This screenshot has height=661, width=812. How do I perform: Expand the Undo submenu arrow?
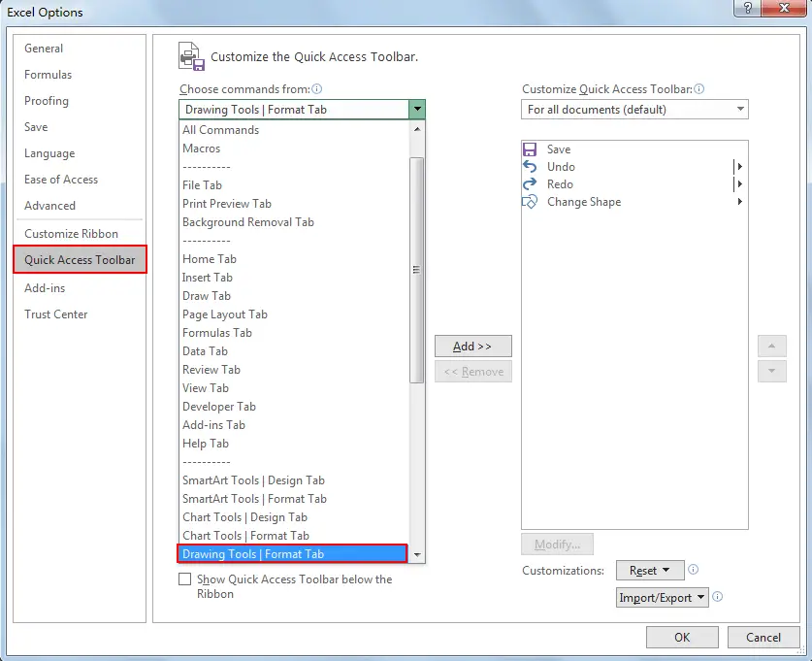[x=740, y=167]
